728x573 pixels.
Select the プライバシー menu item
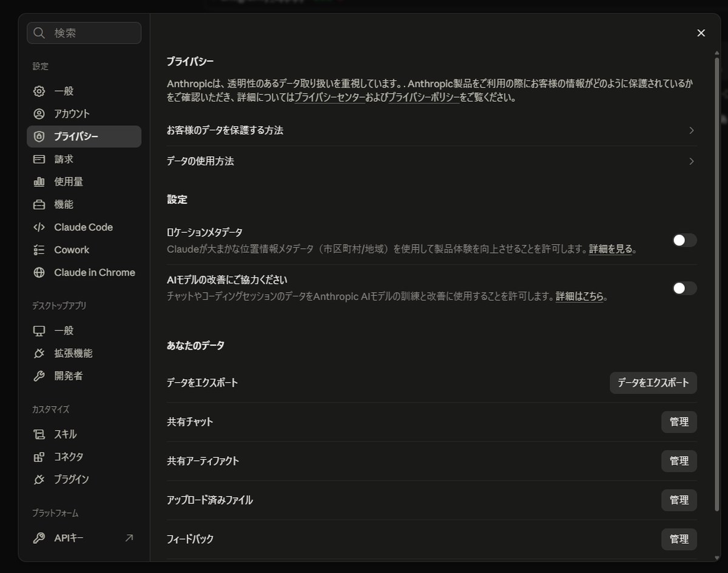(84, 136)
